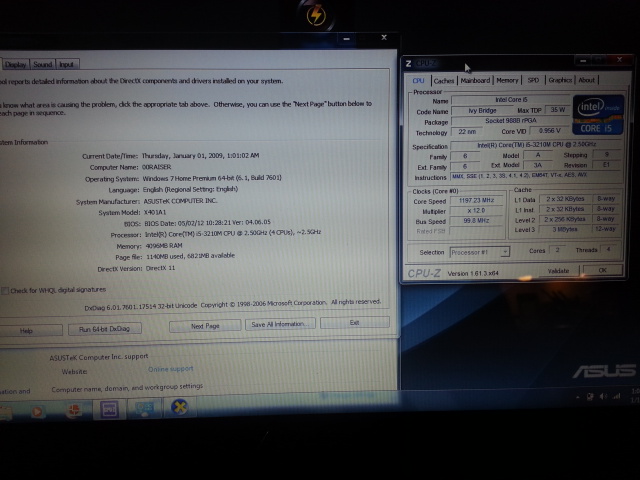Select the System window taskbar button
Screen dimensions: 640x480
coord(144,409)
